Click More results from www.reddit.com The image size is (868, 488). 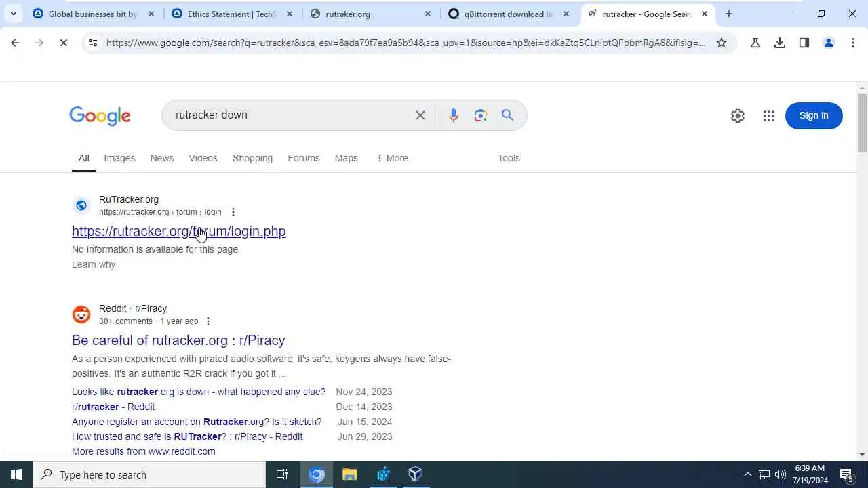point(144,451)
